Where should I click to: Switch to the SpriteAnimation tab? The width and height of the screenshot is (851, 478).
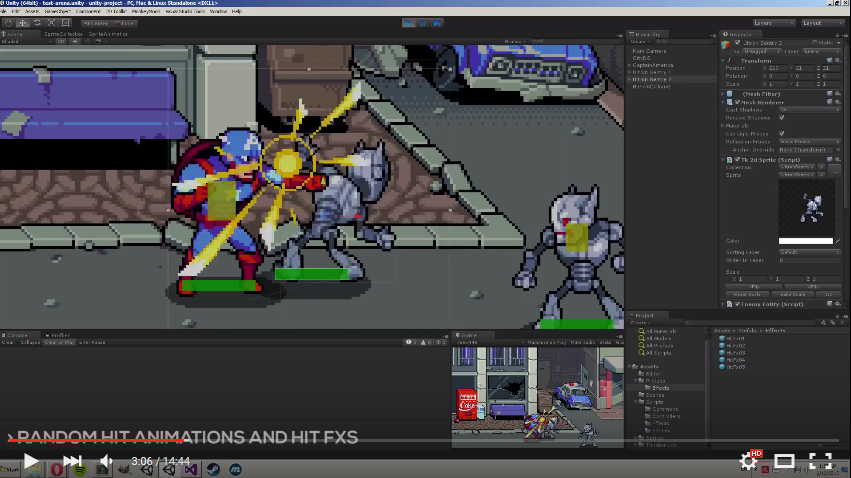[x=107, y=34]
